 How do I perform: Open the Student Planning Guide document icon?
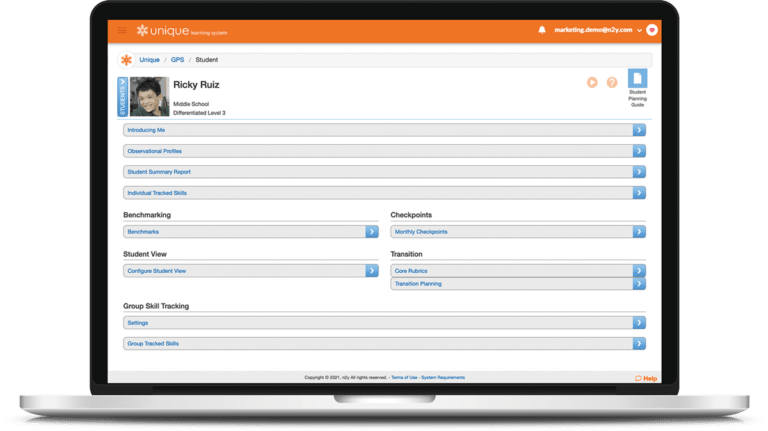pyautogui.click(x=637, y=79)
